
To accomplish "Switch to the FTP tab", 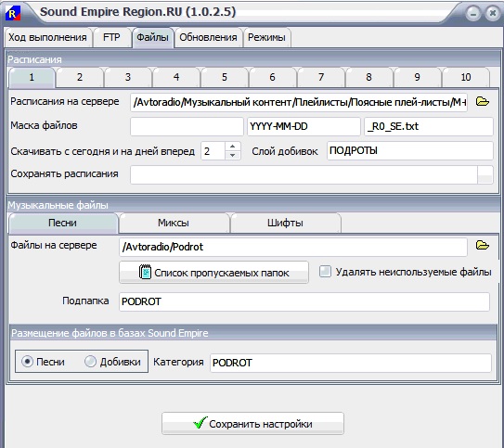I will click(x=111, y=38).
